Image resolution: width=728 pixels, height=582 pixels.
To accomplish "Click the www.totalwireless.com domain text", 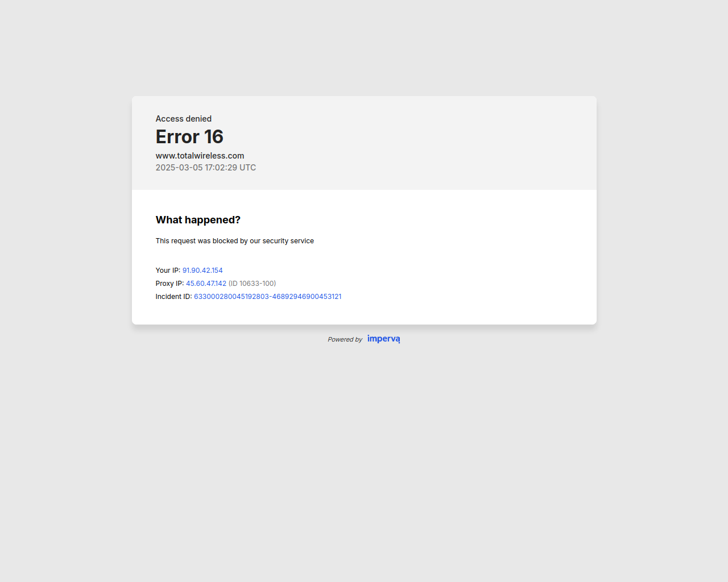I will pos(200,156).
